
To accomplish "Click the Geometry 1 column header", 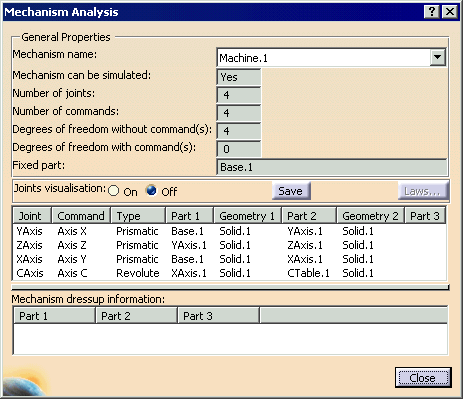I will click(248, 216).
